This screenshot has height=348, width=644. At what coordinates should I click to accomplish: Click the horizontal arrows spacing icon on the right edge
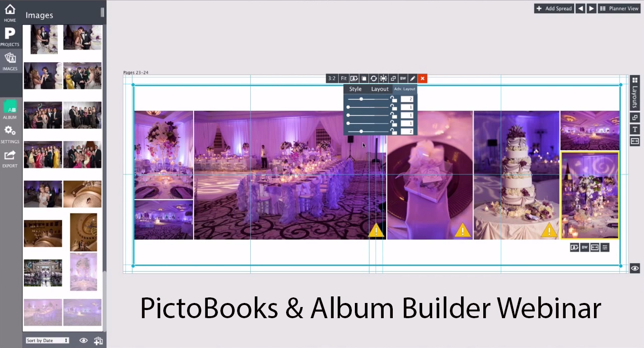(635, 141)
